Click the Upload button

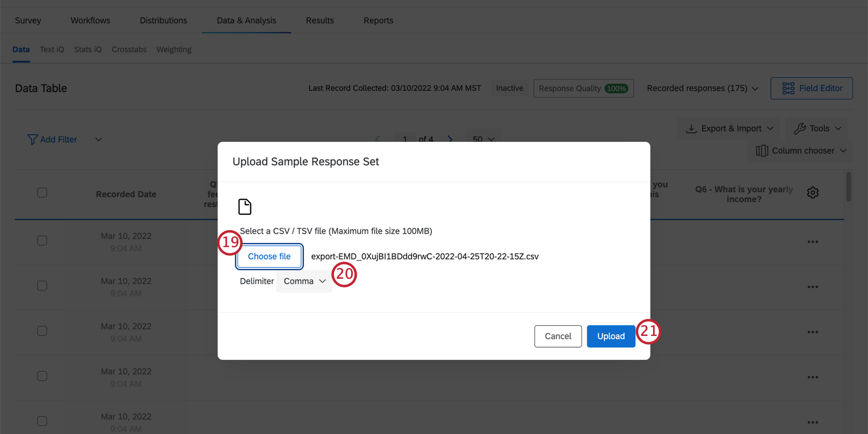tap(611, 336)
